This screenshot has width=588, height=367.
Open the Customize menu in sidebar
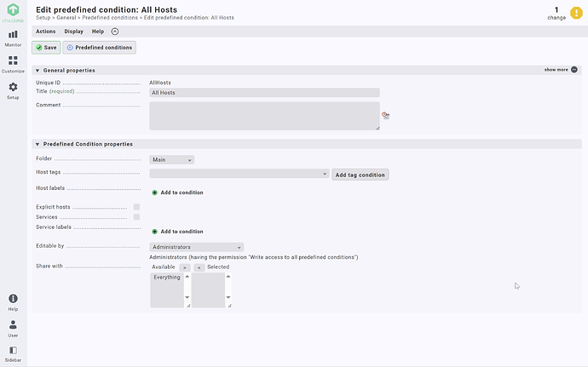[x=13, y=65]
